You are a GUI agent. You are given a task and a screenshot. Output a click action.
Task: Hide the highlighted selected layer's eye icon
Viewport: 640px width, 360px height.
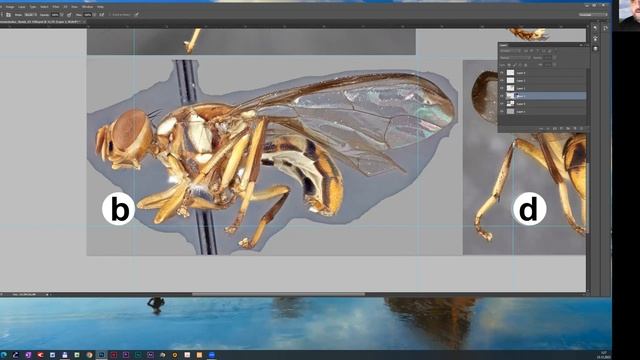click(x=501, y=96)
